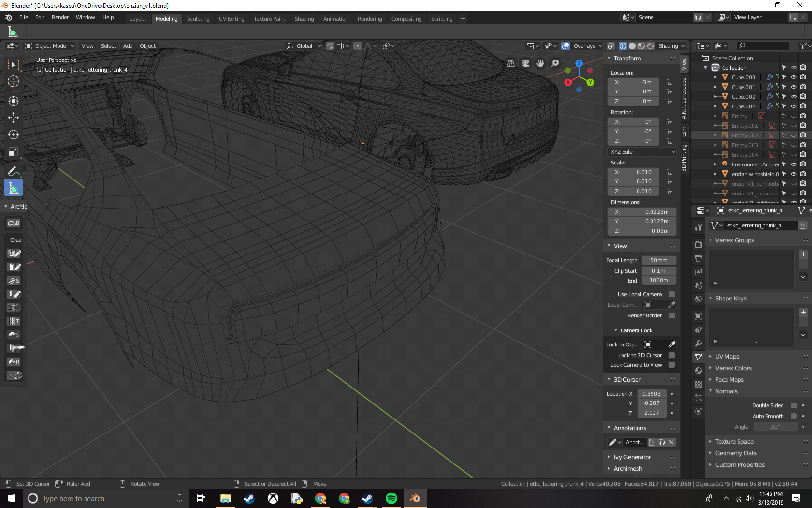
Task: Select the Move tool in the toolbar
Action: tap(14, 118)
